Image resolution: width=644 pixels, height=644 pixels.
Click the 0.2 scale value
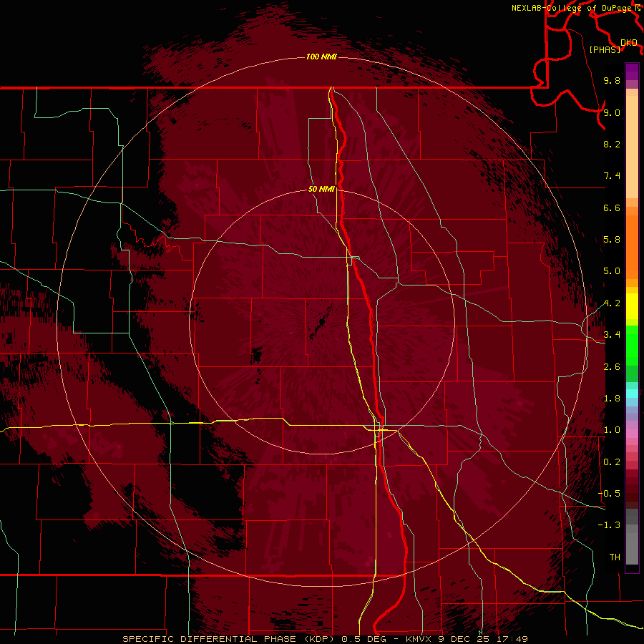[612, 462]
